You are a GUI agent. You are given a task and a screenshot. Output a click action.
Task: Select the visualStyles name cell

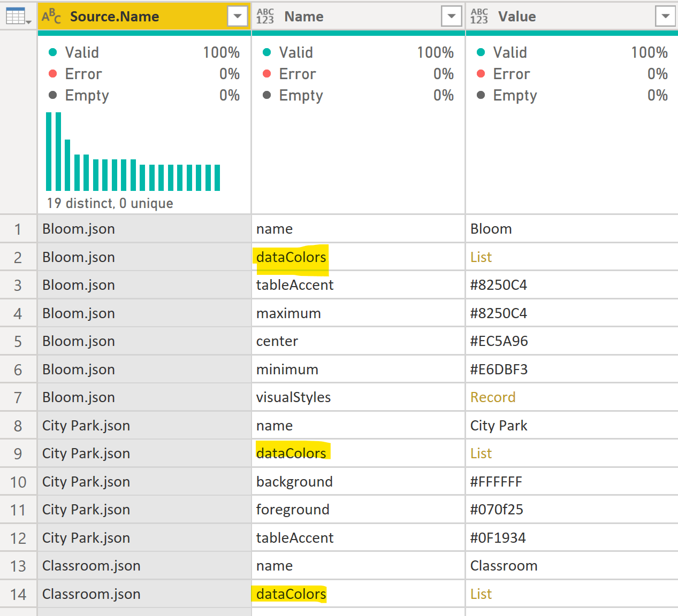[x=359, y=397]
